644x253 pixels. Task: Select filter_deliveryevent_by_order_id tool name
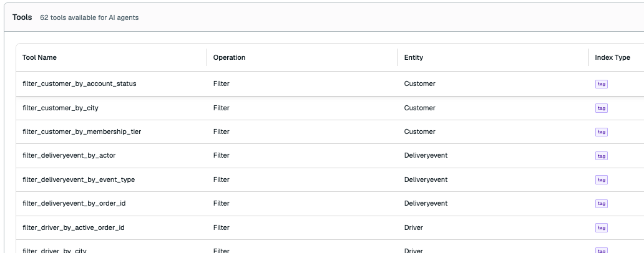tap(74, 203)
